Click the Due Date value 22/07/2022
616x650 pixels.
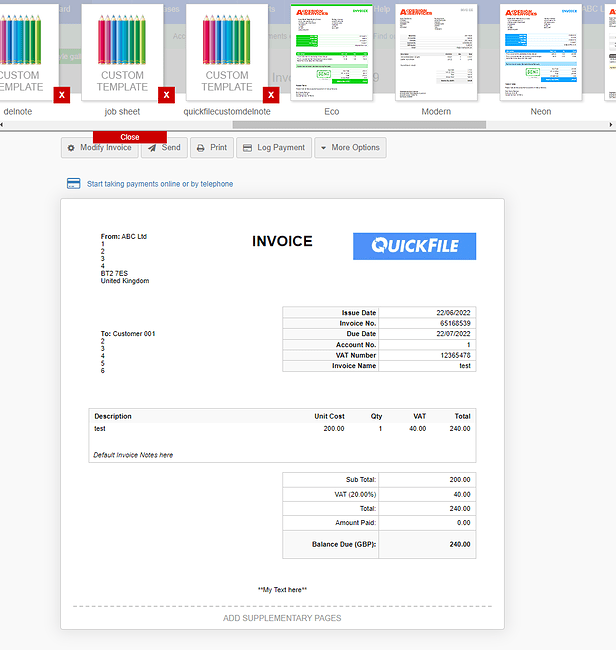(x=453, y=334)
